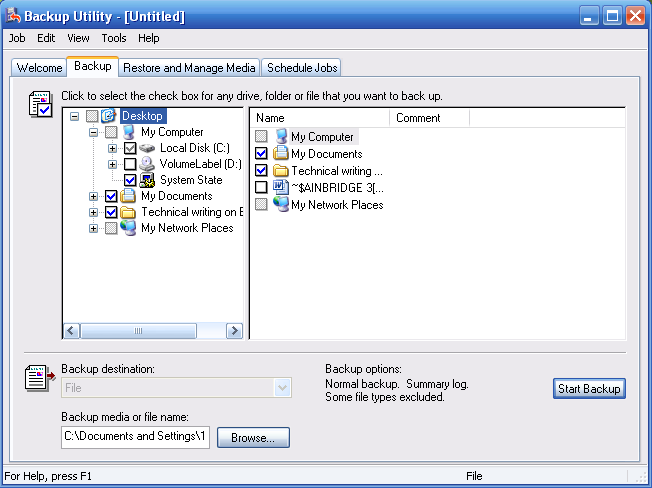Click the VolumeLabel (D:) disc icon
The width and height of the screenshot is (652, 488).
tap(147, 164)
